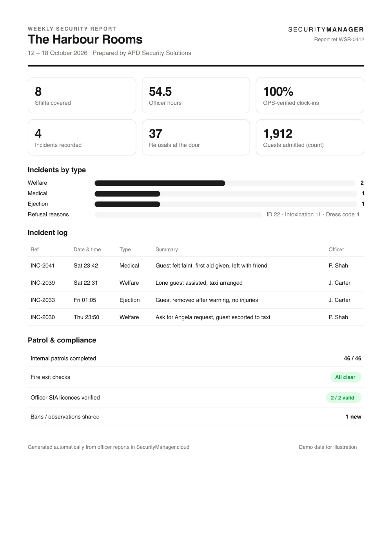This screenshot has width=392, height=555.
Task: Click the Internal patrols completed row label
Action: [x=63, y=358]
